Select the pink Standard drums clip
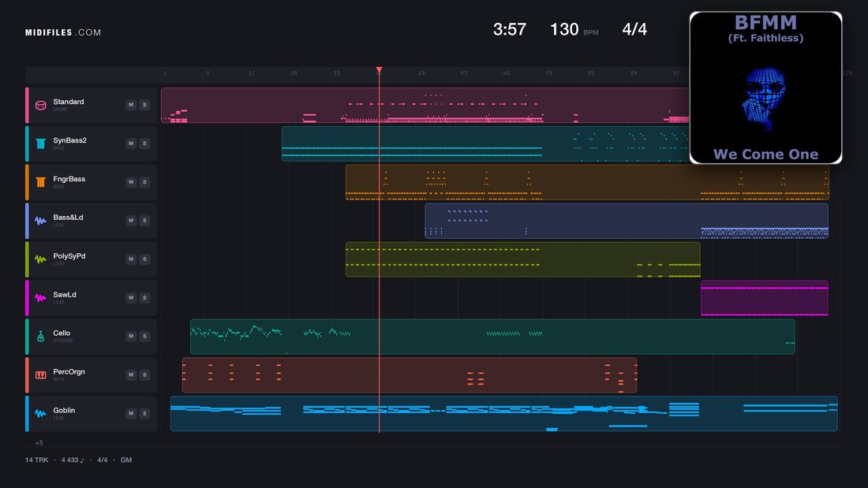The height and width of the screenshot is (488, 868). [425, 105]
